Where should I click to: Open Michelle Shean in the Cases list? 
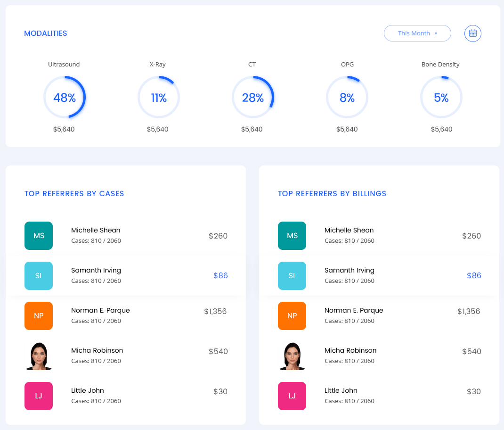[x=96, y=231]
